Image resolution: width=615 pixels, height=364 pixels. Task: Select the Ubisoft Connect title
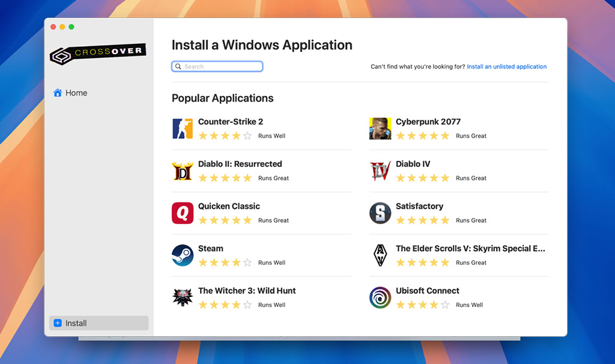click(428, 291)
